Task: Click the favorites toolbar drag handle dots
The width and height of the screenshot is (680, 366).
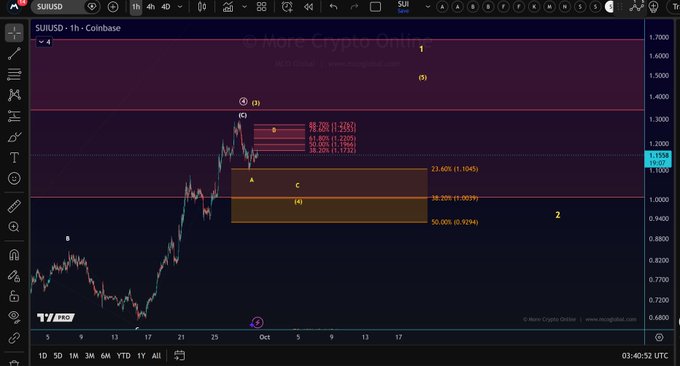Action: [x=620, y=7]
